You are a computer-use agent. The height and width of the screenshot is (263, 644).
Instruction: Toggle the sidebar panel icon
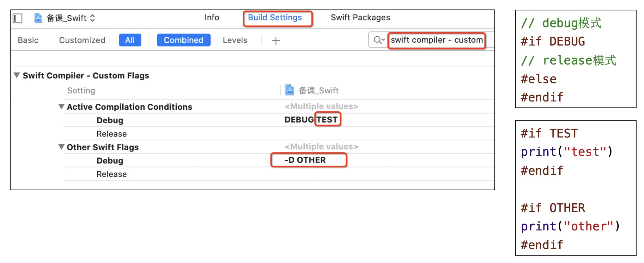18,18
